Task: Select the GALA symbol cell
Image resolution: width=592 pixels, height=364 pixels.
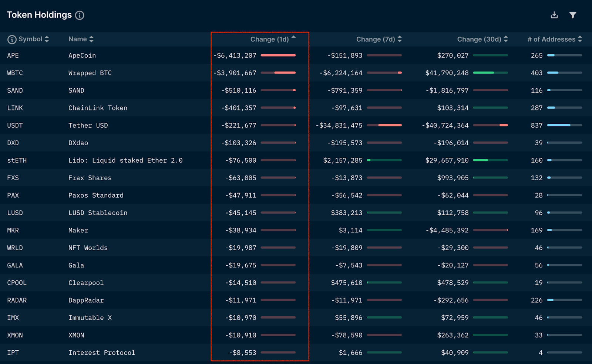Action: coord(15,265)
